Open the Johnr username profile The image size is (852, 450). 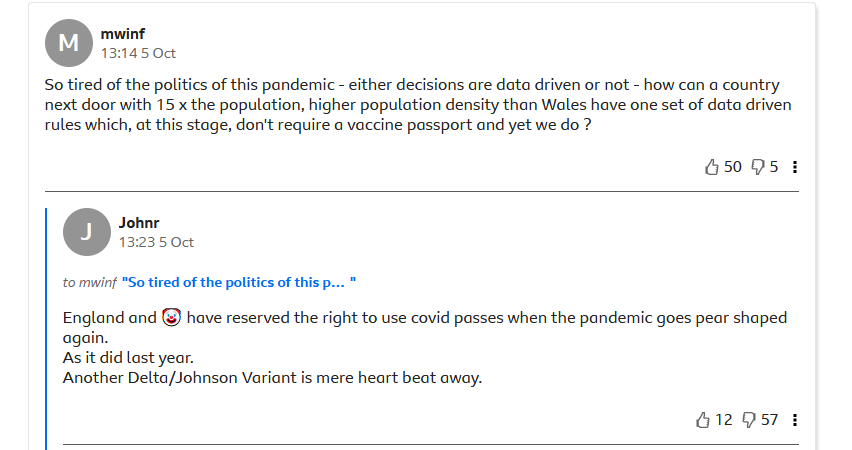click(x=139, y=223)
